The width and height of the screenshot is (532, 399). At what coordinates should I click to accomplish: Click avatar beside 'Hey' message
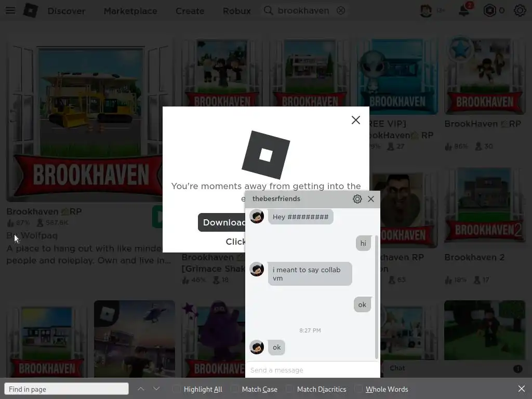(257, 217)
